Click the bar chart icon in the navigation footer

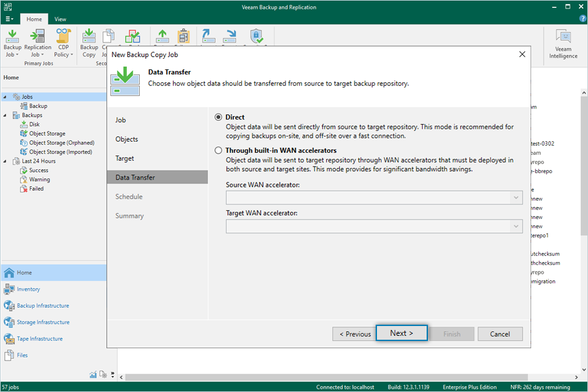93,374
